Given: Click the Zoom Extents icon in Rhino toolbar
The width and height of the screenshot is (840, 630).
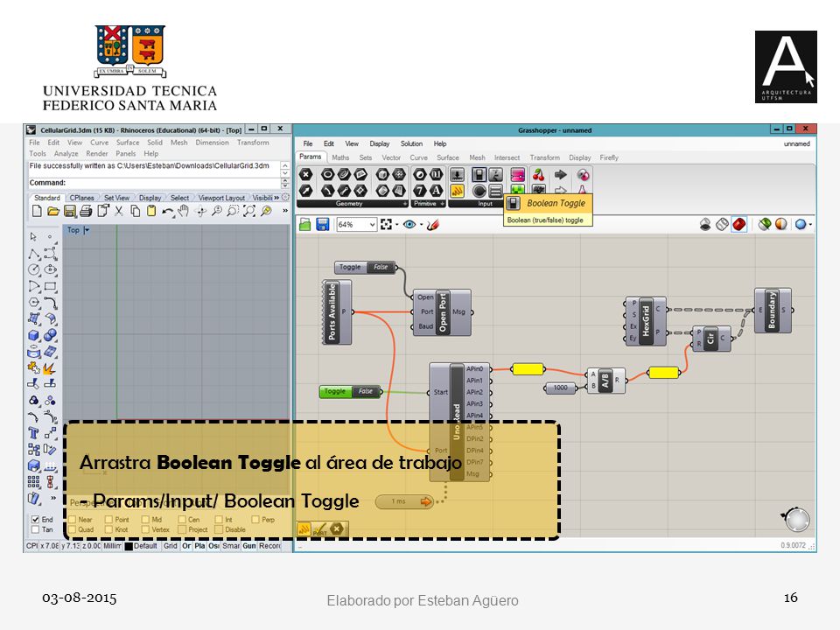Looking at the screenshot, I should coord(249,211).
